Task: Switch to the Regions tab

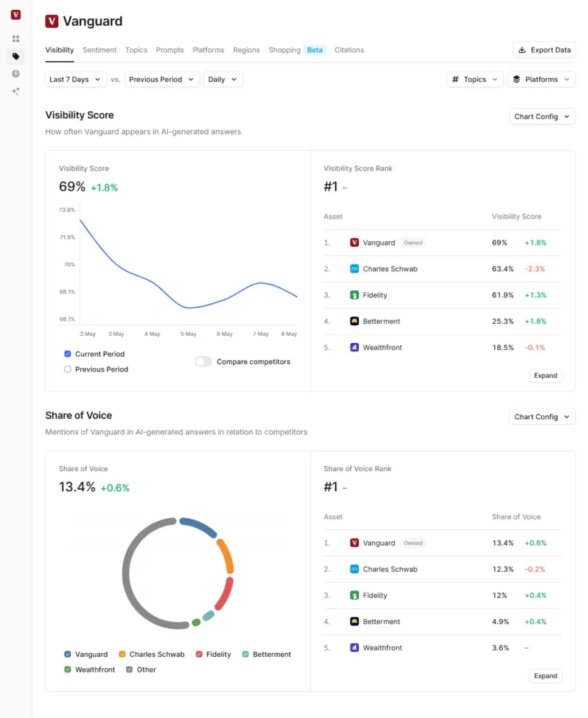Action: [246, 50]
